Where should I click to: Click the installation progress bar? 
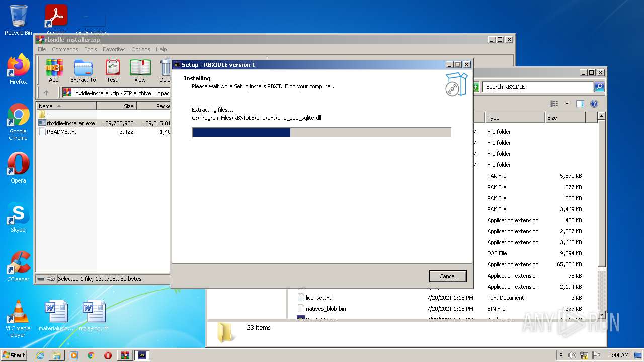click(321, 132)
